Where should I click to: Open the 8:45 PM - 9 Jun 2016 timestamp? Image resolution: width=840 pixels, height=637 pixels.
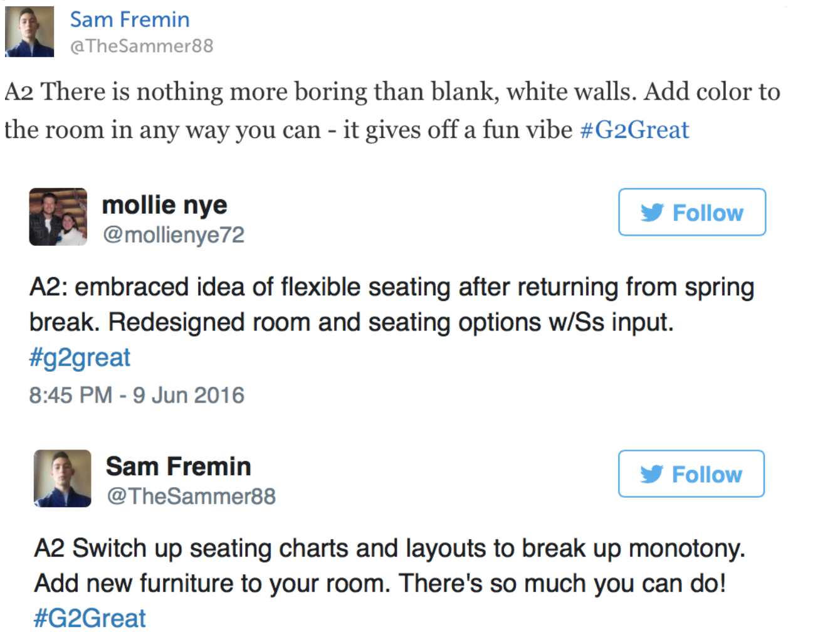[x=137, y=395]
